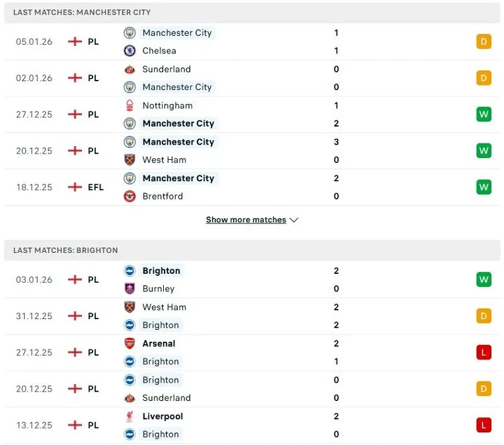Click the yellow D badge for the Chelsea draw
This screenshot has height=445, width=504.
click(x=484, y=41)
